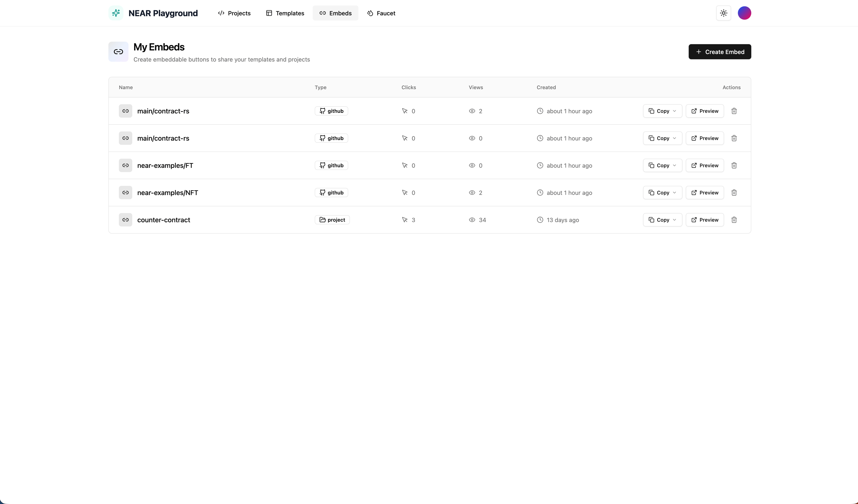Open the Faucet page
This screenshot has height=504, width=858.
click(381, 13)
